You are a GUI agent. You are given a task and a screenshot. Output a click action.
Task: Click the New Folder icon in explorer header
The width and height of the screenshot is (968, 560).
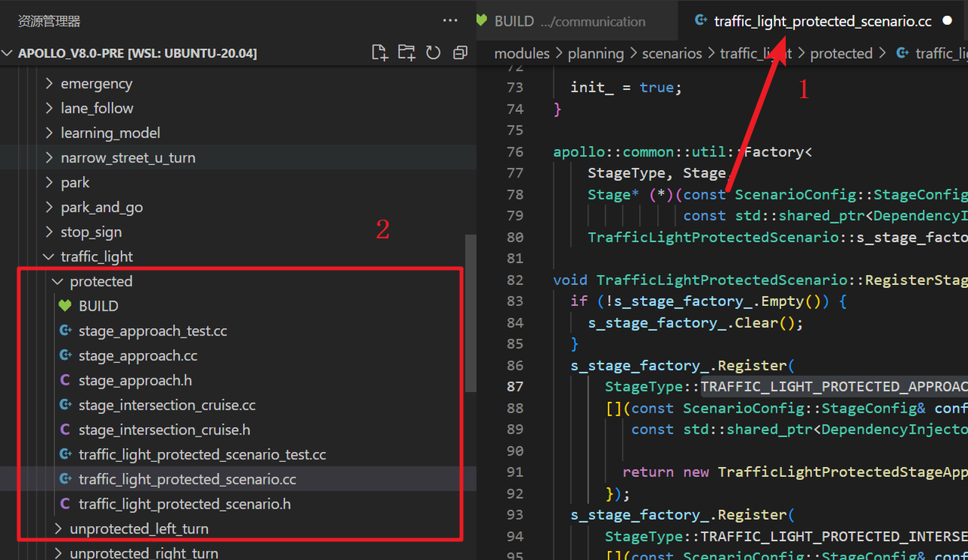407,53
